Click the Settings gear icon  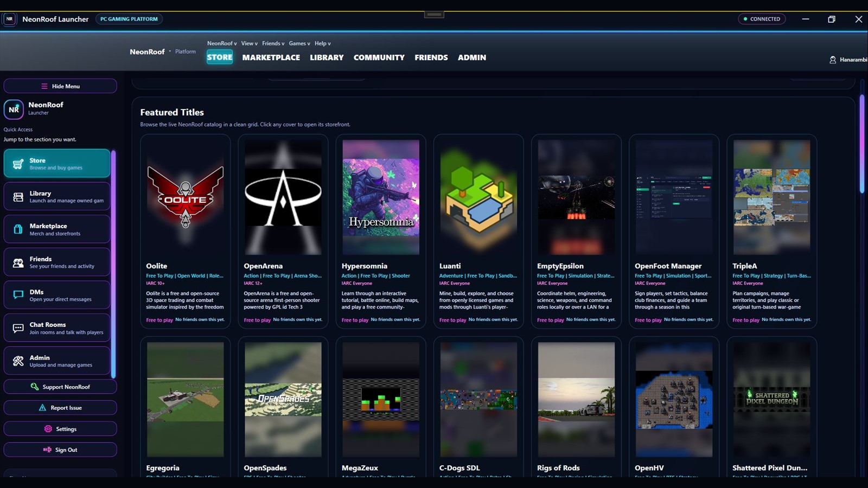(x=48, y=429)
